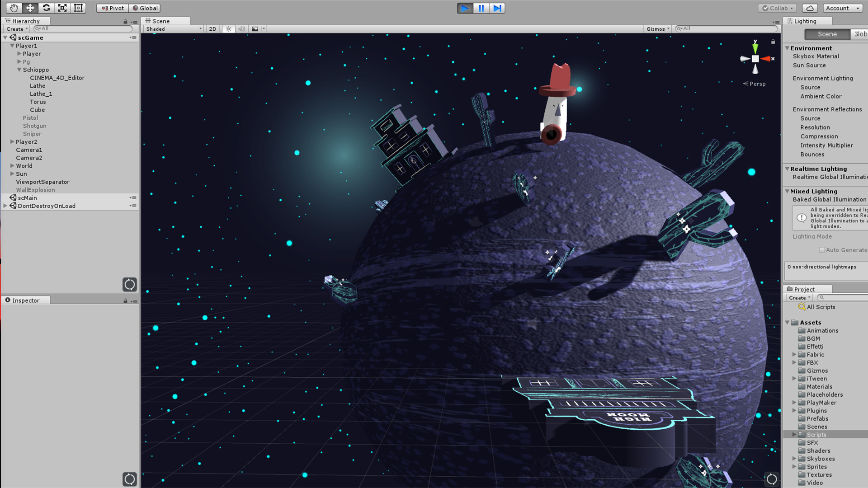Open the Collab dropdown
This screenshot has width=868, height=488.
click(778, 8)
